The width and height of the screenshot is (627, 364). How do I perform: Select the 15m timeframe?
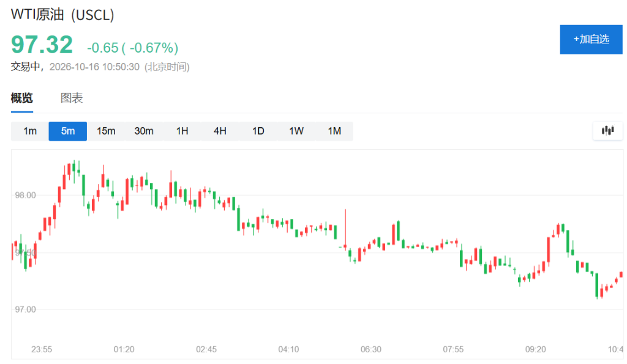pos(106,131)
